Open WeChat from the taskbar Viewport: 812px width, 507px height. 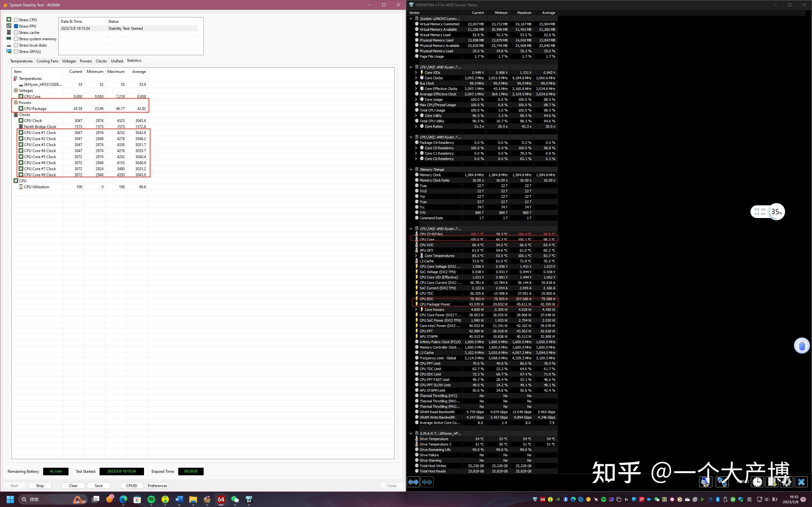235,499
